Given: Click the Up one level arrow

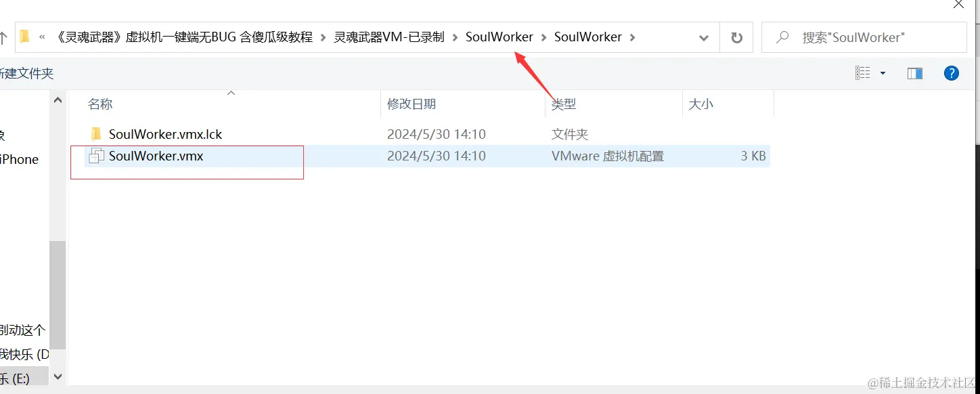Looking at the screenshot, I should pyautogui.click(x=3, y=37).
